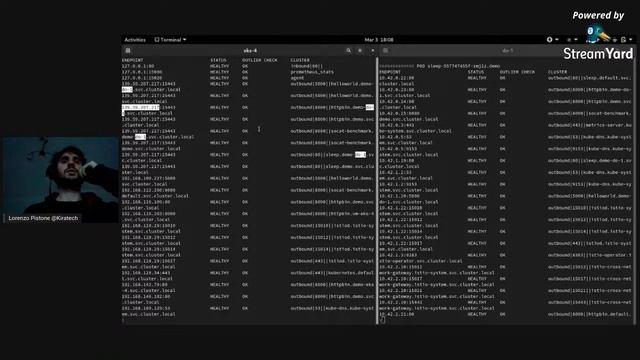Click the OUTLIER CHECK header in do-1 terminal
The height and width of the screenshot is (360, 640).
[517, 72]
